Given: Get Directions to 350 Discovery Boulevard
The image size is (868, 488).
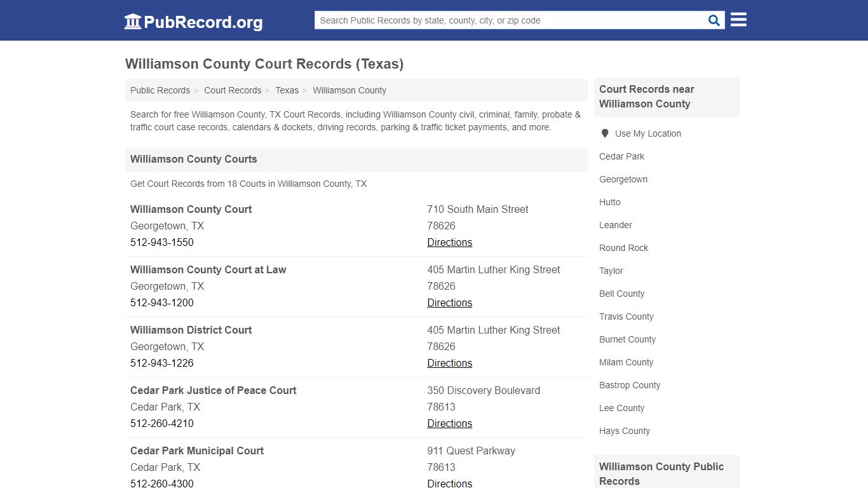Looking at the screenshot, I should [x=450, y=423].
